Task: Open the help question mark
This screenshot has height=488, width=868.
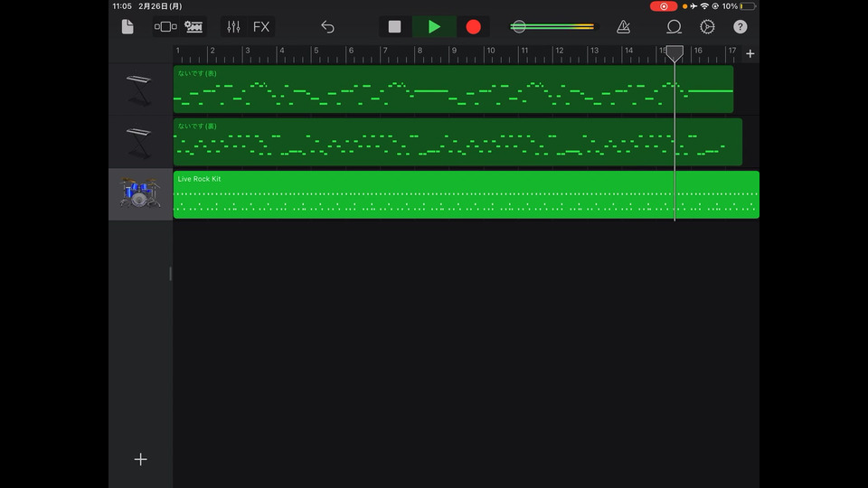Action: (741, 26)
